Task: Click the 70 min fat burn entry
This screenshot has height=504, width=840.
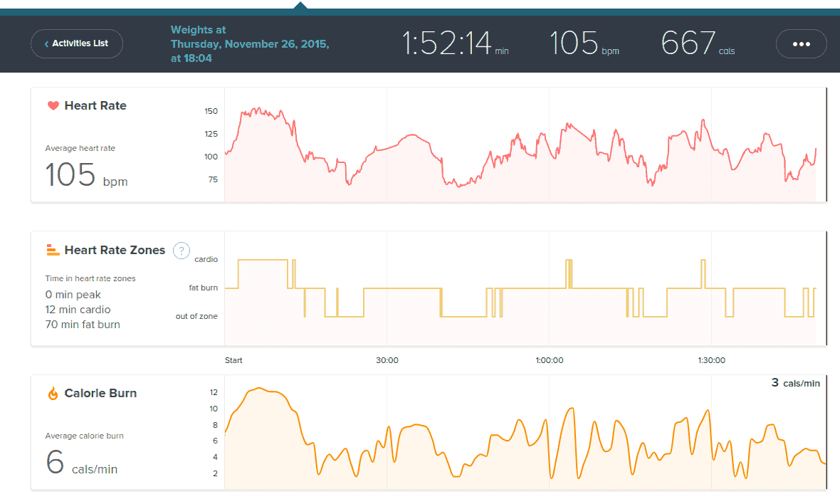Action: click(83, 325)
